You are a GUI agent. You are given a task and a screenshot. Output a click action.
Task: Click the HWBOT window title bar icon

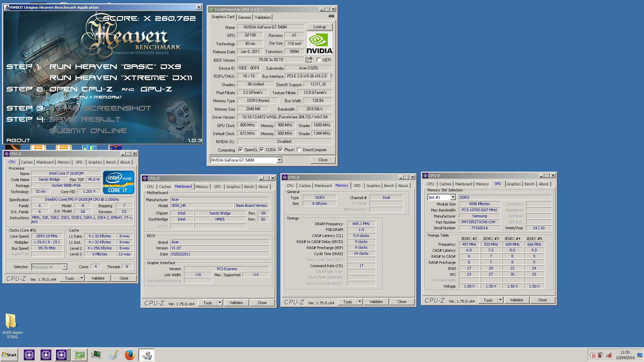pos(6,7)
